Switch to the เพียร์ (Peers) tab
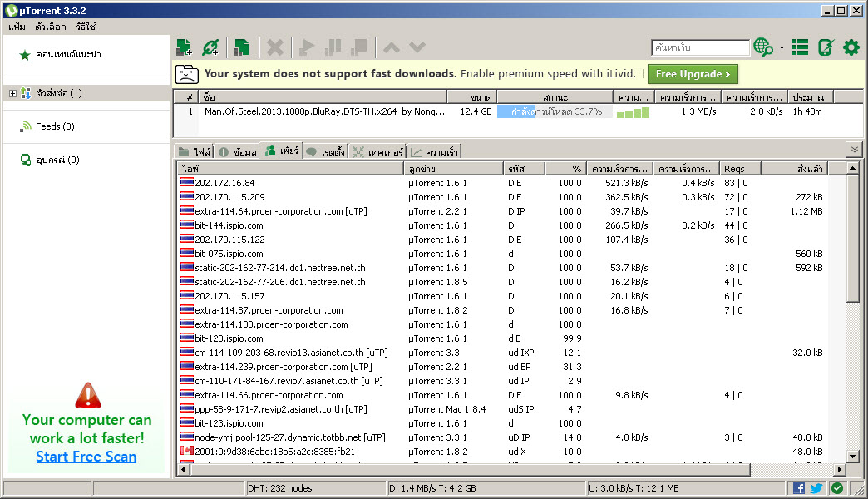Image resolution: width=868 pixels, height=499 pixels. click(x=281, y=151)
